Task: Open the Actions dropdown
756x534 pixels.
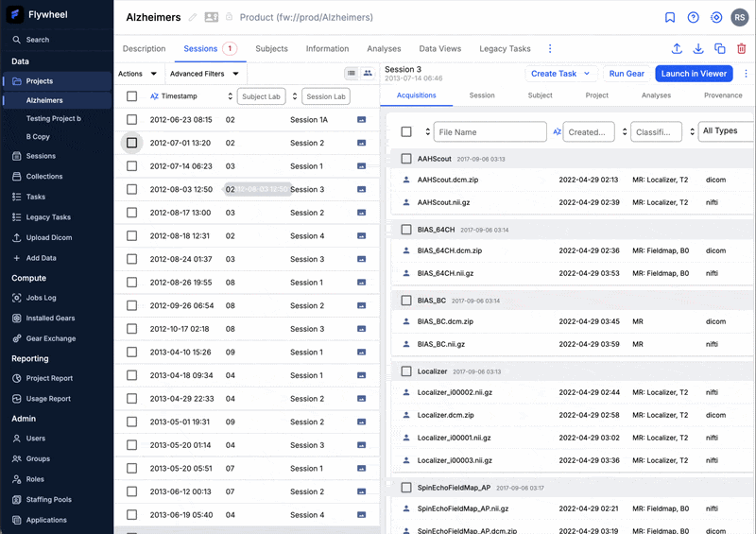Action: [x=137, y=74]
